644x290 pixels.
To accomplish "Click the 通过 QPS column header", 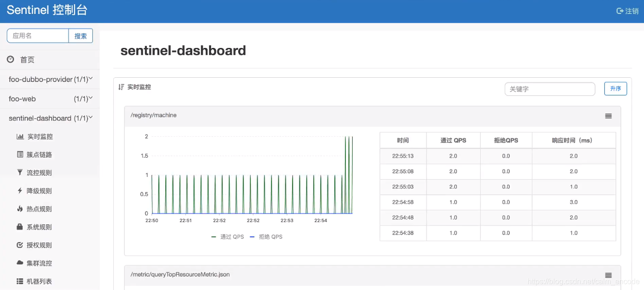I will (453, 140).
